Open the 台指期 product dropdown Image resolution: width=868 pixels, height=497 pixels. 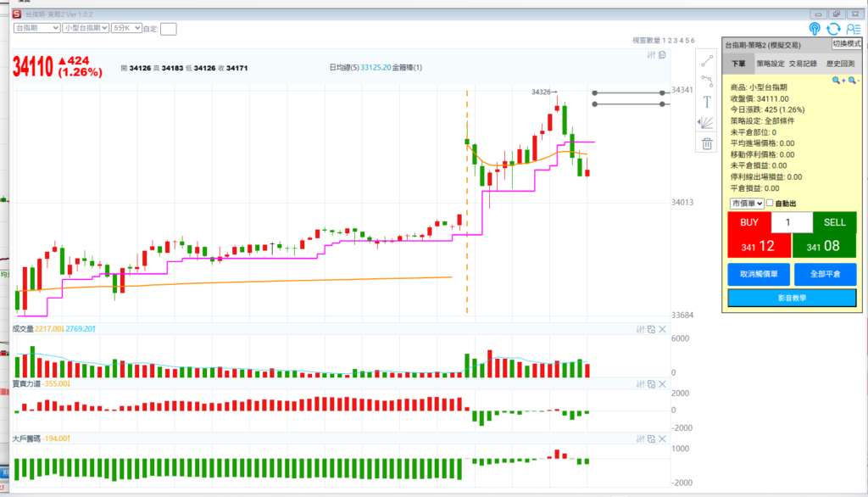tap(36, 28)
